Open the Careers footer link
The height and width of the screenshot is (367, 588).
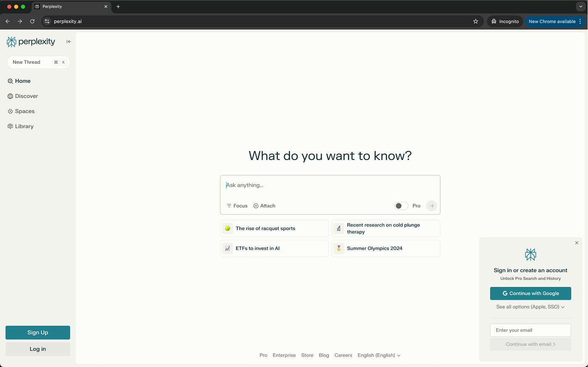tap(343, 355)
